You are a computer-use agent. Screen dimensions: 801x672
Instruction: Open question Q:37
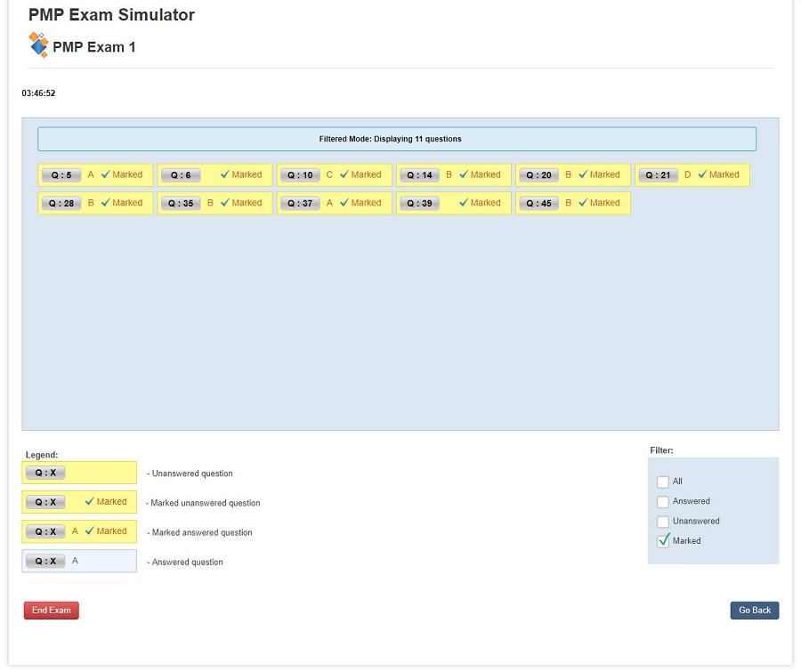300,203
